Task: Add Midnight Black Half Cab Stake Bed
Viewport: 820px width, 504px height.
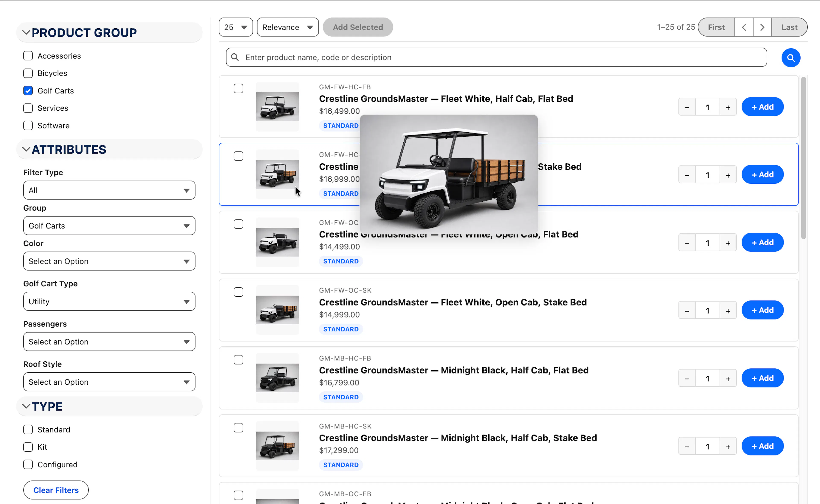Action: pos(762,446)
